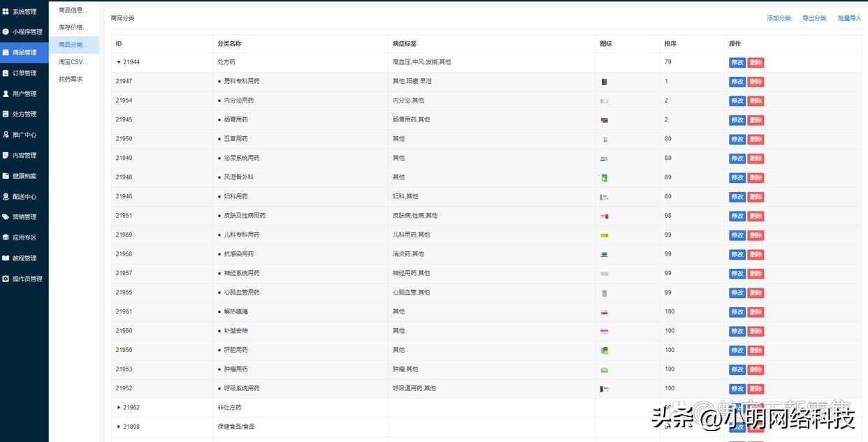Collapse the 处方药 category row
This screenshot has width=868, height=442.
[x=119, y=62]
